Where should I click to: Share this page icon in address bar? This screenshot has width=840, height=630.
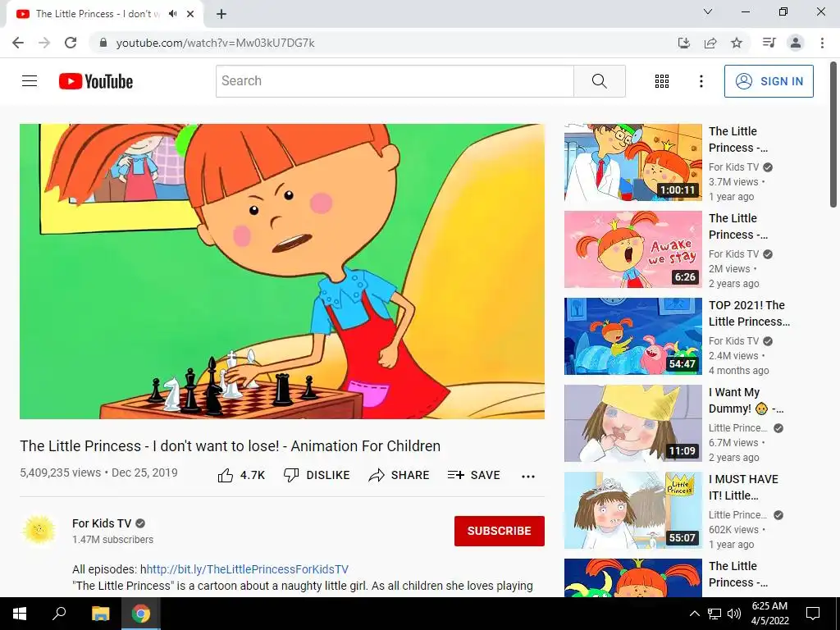coord(710,43)
